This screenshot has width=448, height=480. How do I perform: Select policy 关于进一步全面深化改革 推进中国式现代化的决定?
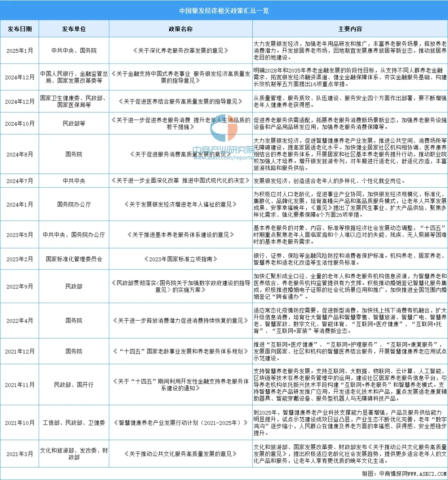point(180,181)
